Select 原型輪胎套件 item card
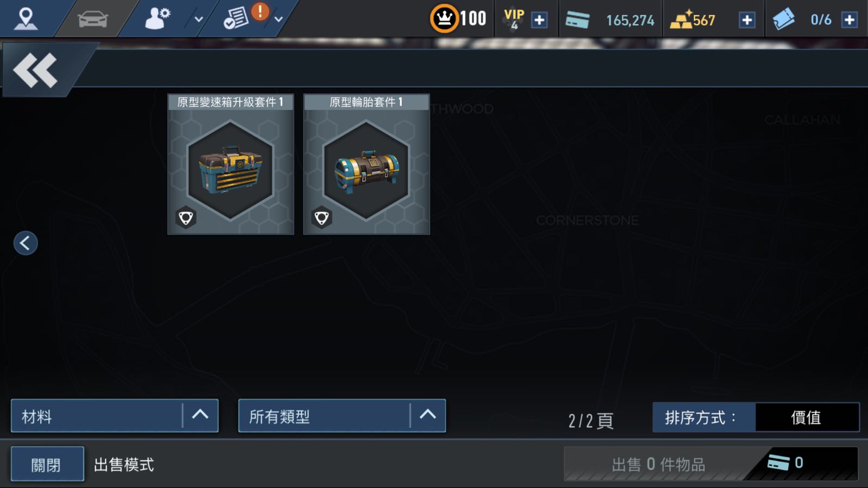 tap(366, 164)
